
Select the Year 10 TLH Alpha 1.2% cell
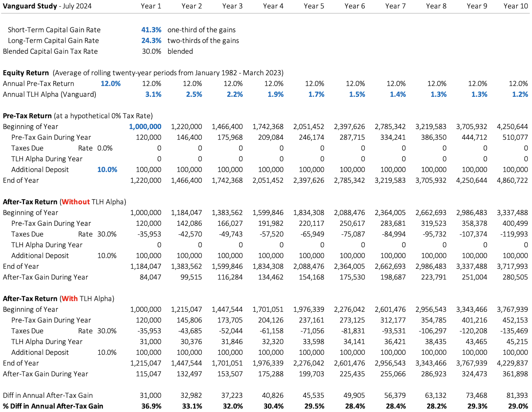[x=520, y=94]
